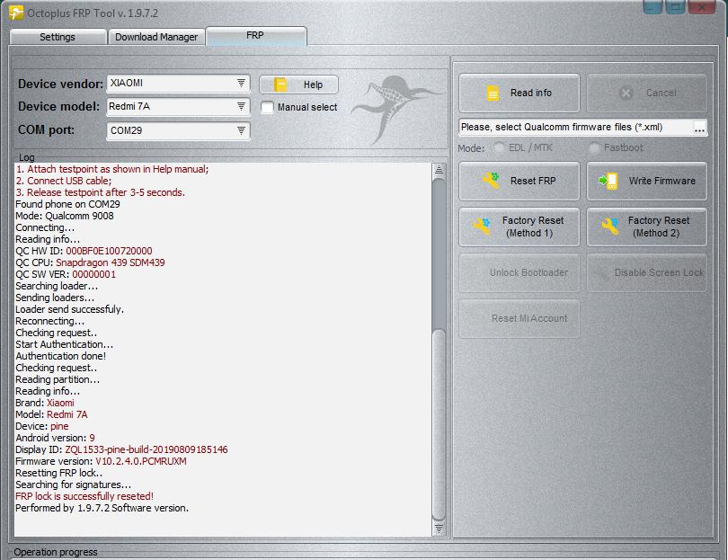Click the Disable Screen Lock button
The width and height of the screenshot is (728, 560).
pyautogui.click(x=647, y=272)
